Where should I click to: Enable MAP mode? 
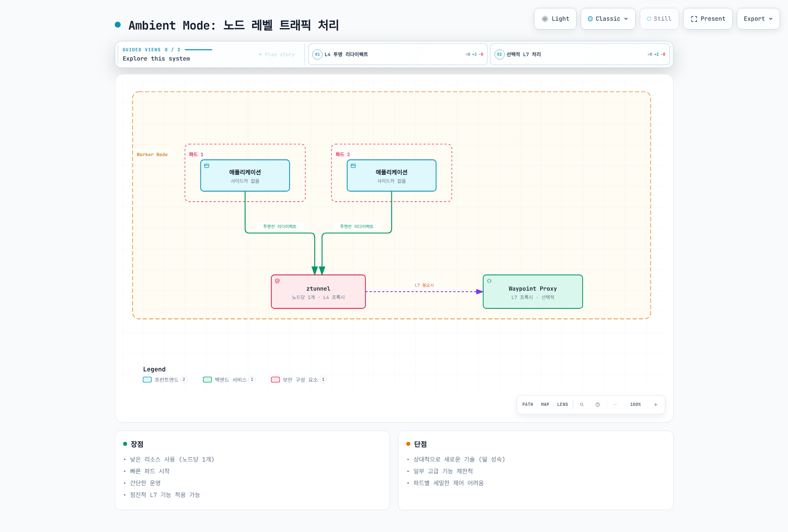pos(545,404)
